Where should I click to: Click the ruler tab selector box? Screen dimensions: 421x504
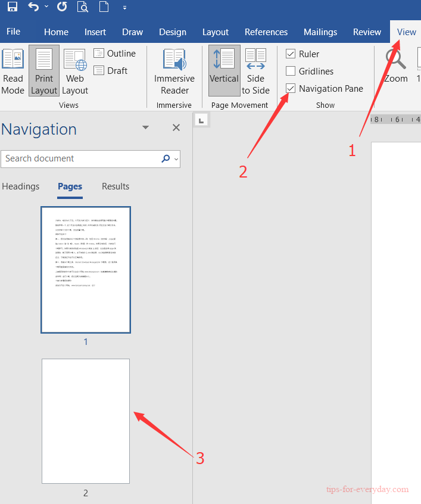pos(201,120)
